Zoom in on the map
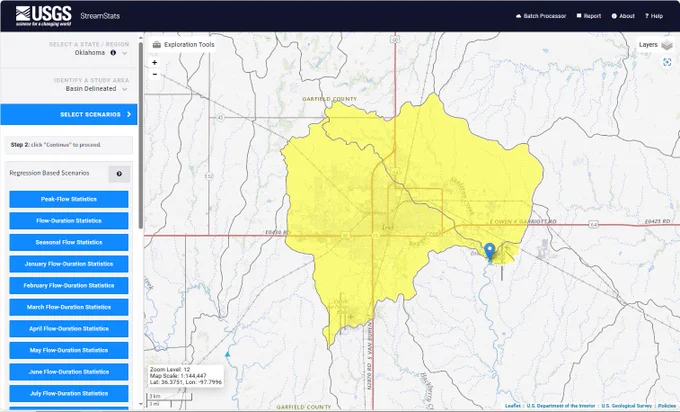This screenshot has width=680, height=412. pos(155,63)
